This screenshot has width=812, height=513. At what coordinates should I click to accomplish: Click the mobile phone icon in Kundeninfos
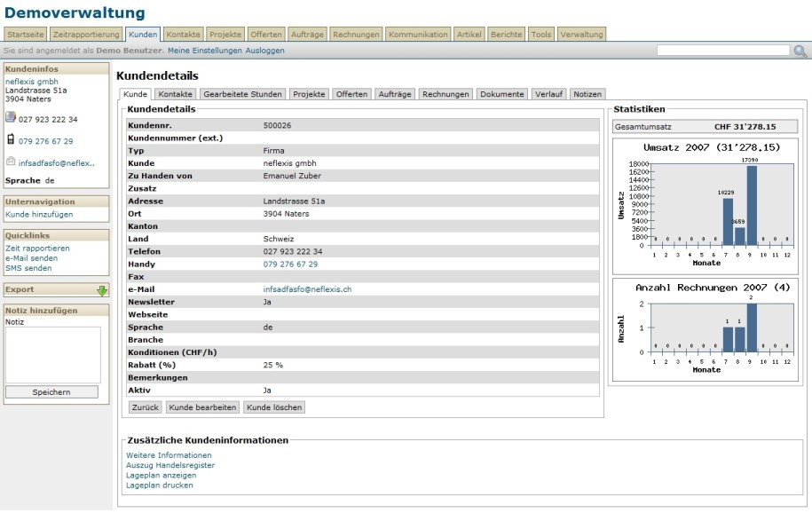[x=11, y=139]
